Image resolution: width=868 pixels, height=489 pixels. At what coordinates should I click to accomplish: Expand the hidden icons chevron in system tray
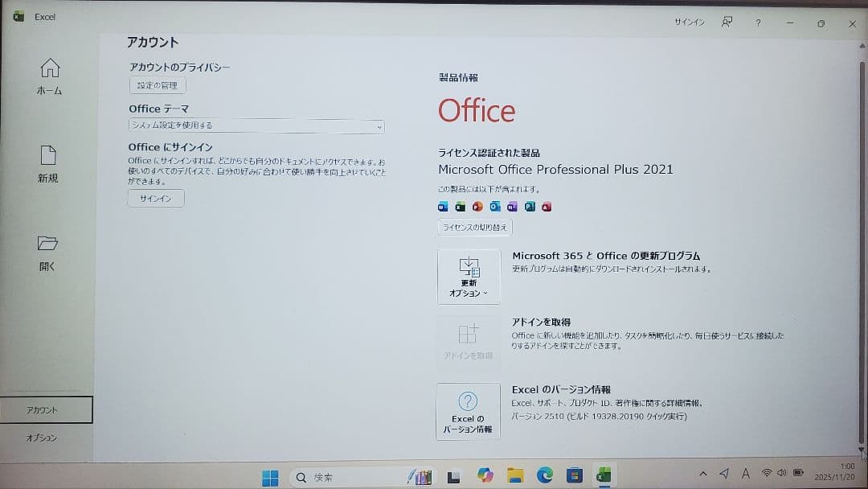pyautogui.click(x=703, y=475)
